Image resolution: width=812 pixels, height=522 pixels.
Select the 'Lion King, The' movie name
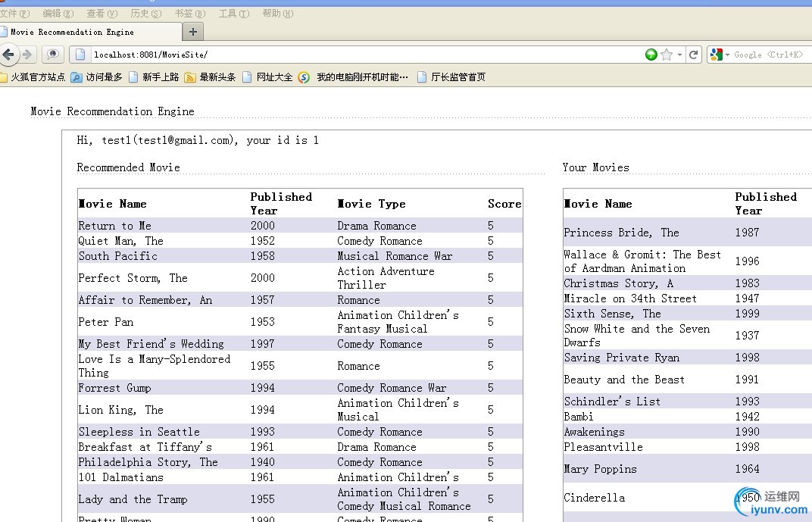click(120, 410)
